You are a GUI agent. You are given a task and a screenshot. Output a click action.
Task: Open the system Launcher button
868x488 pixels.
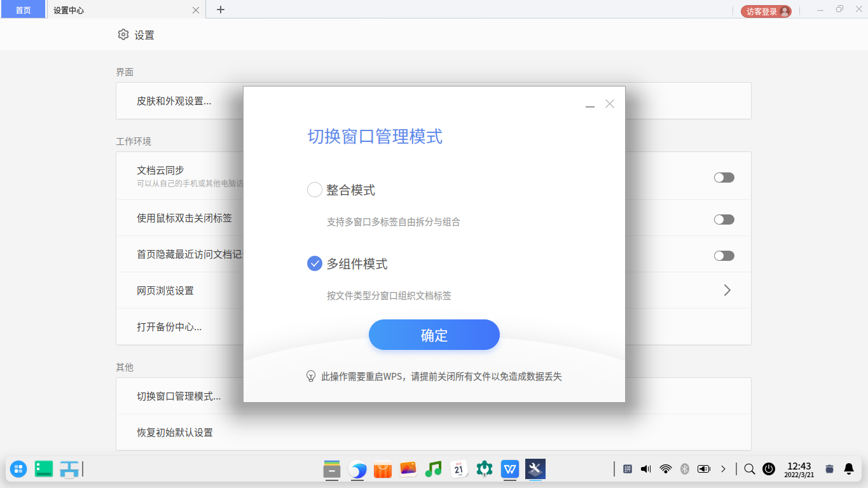click(x=18, y=469)
